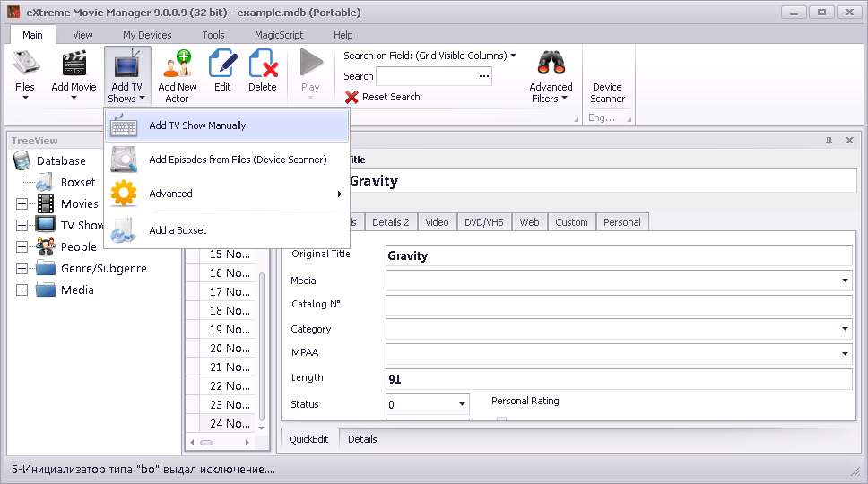The image size is (868, 484).
Task: Expand the Advanced submenu arrow
Action: [x=339, y=194]
